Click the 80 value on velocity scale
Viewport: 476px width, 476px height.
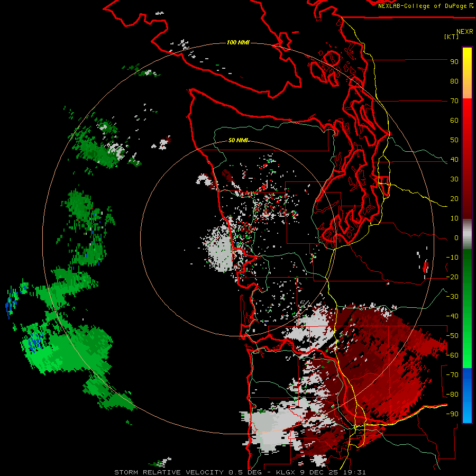point(454,81)
